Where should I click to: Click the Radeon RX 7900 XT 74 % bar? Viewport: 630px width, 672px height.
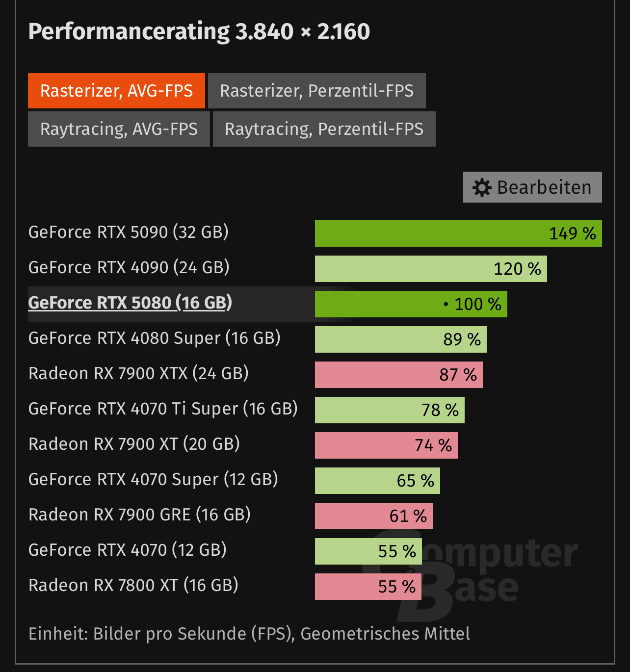[386, 445]
